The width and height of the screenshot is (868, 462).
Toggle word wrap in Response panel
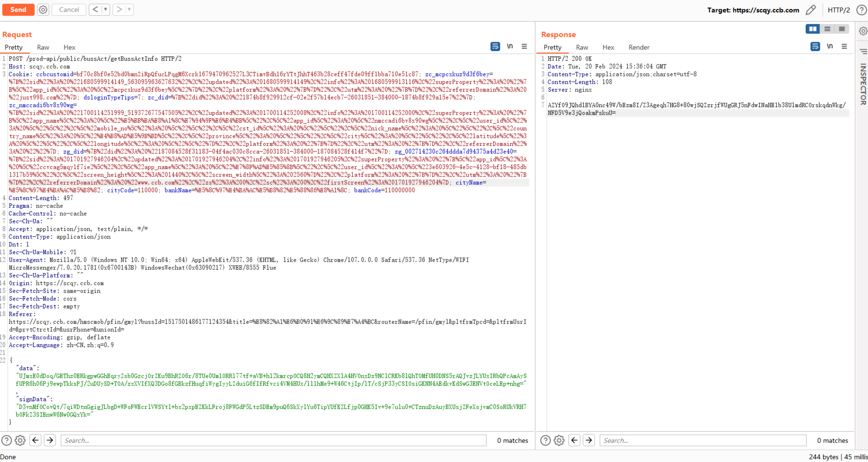815,46
